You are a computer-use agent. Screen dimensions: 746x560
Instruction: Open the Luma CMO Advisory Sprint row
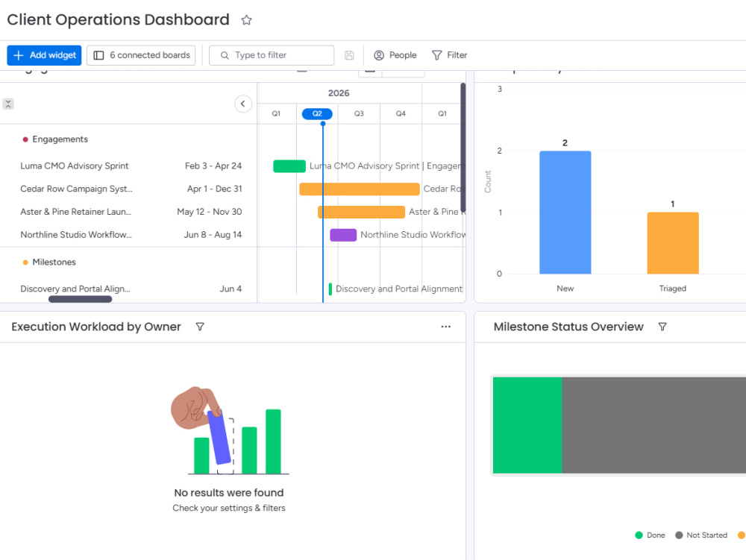[x=74, y=166]
